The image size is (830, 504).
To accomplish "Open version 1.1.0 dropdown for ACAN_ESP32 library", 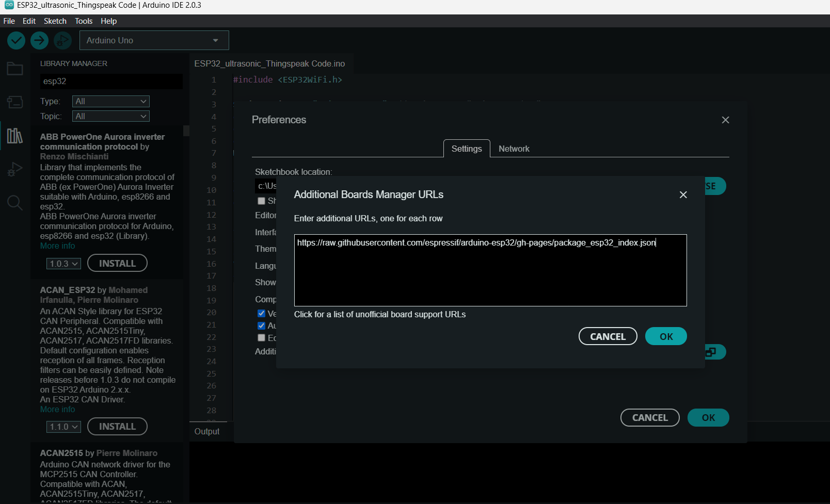I will 63,427.
